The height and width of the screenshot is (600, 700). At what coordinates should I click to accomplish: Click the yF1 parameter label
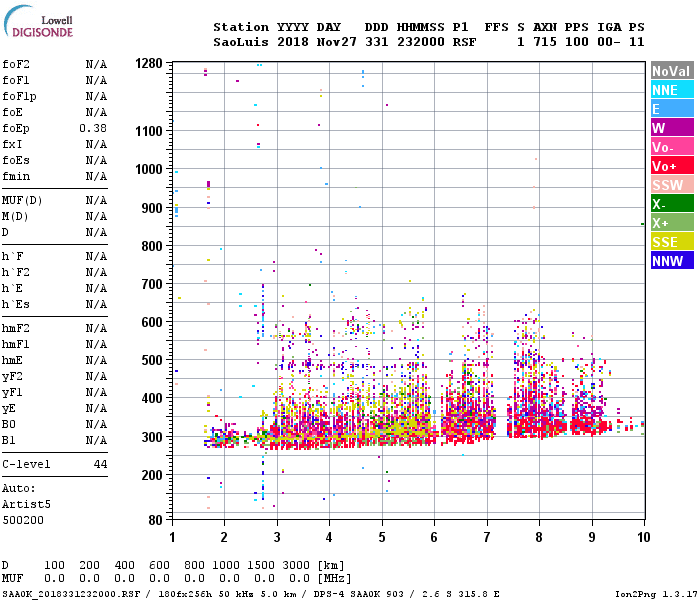[12, 393]
